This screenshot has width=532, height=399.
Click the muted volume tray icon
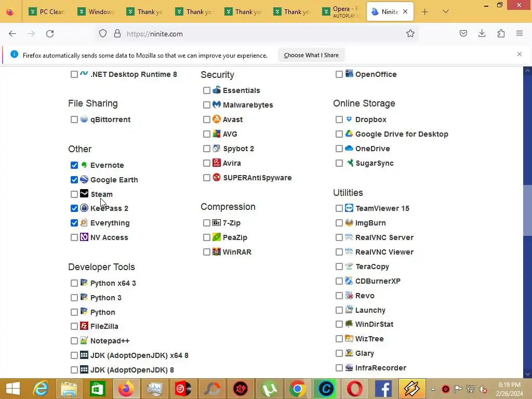(x=483, y=389)
